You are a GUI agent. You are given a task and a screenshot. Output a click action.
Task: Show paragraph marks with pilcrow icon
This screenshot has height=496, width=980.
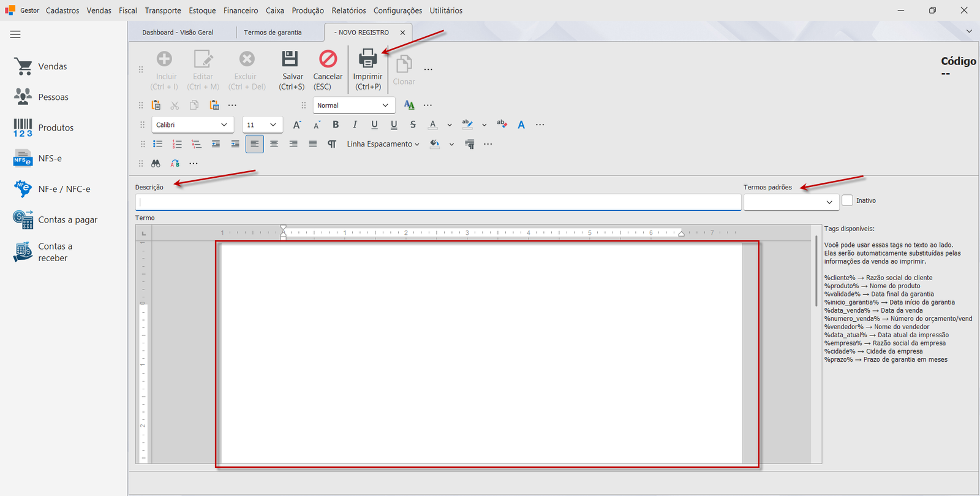[x=332, y=144]
